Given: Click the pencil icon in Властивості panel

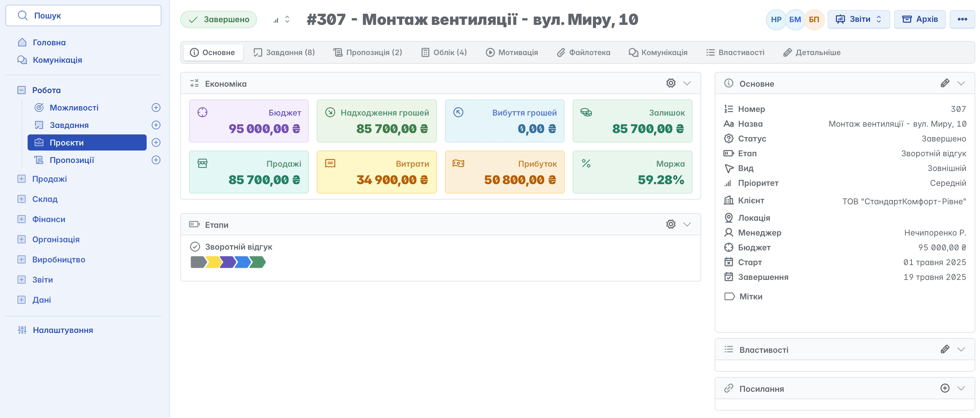Looking at the screenshot, I should 945,349.
